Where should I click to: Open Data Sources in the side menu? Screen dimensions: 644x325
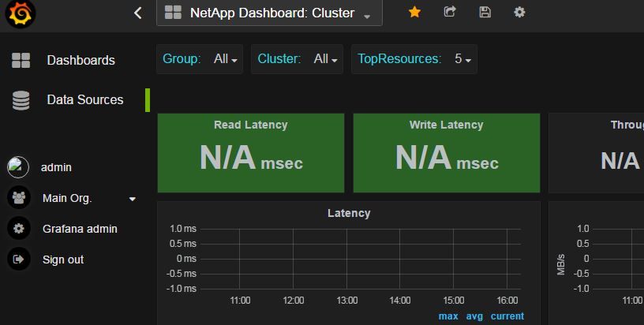click(84, 100)
